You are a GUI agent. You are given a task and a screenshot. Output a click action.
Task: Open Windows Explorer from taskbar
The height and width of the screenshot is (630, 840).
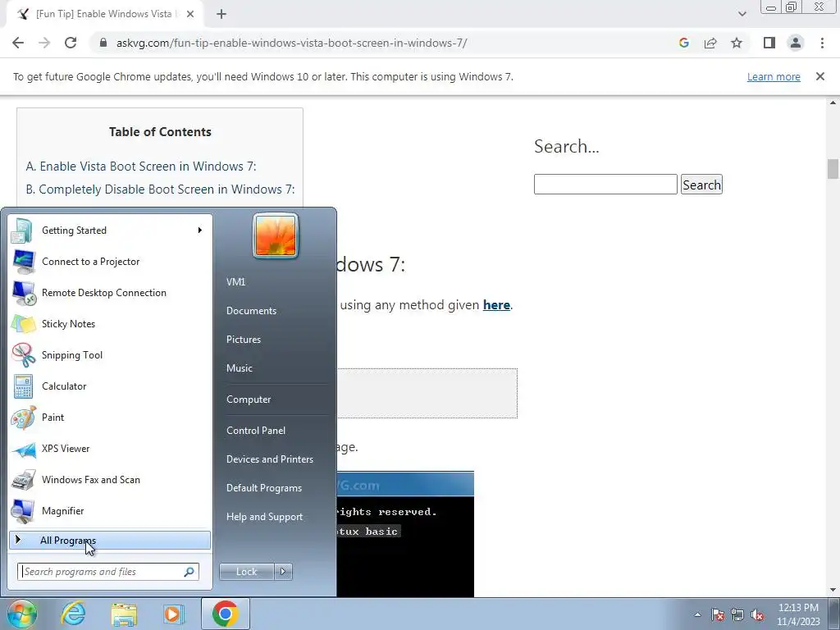(125, 614)
